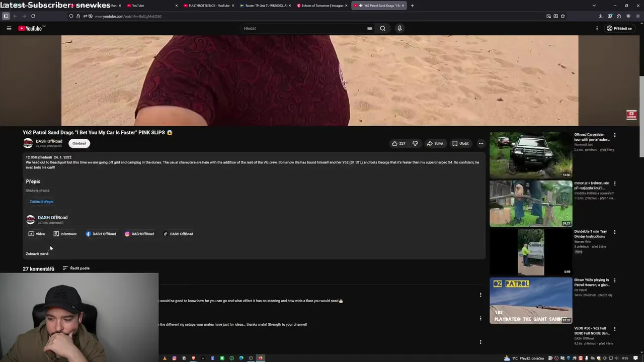Open channel Videa link

(37, 234)
